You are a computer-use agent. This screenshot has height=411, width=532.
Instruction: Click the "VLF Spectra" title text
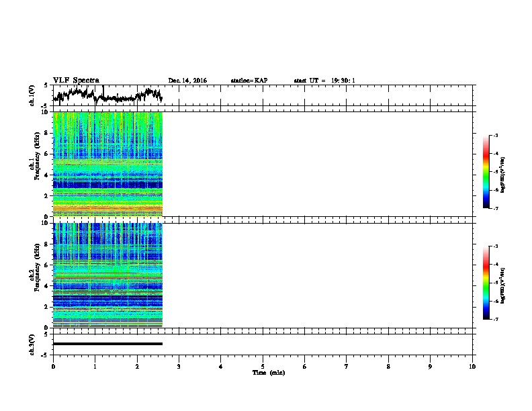[76, 81]
